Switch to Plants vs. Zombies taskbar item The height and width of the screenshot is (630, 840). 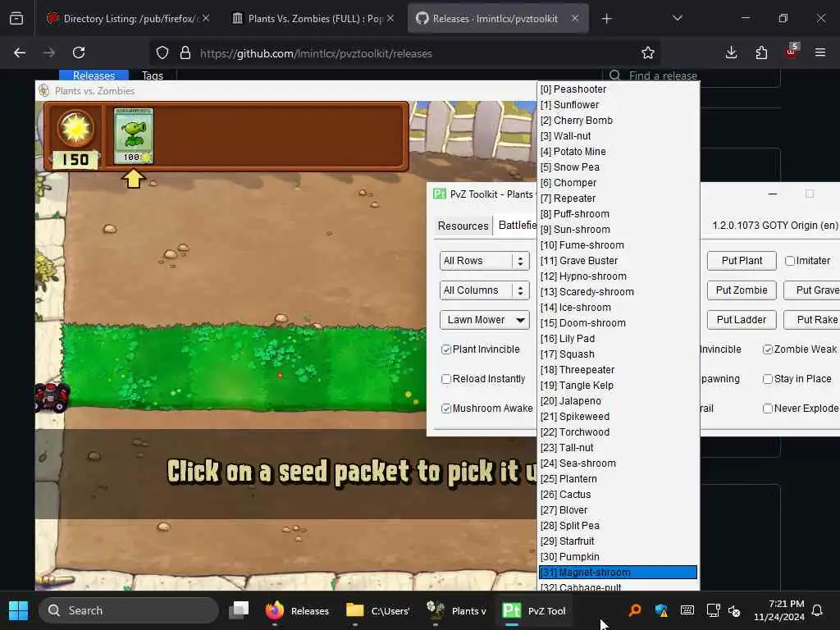coord(456,610)
